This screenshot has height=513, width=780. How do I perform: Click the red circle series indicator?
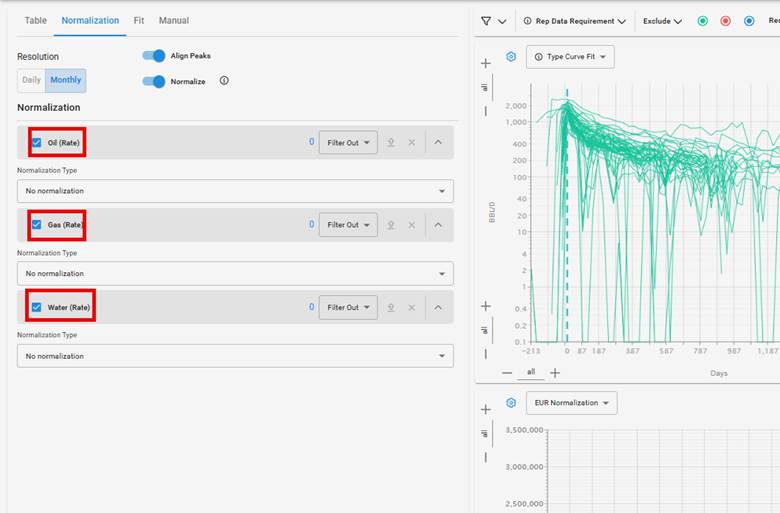pyautogui.click(x=725, y=21)
